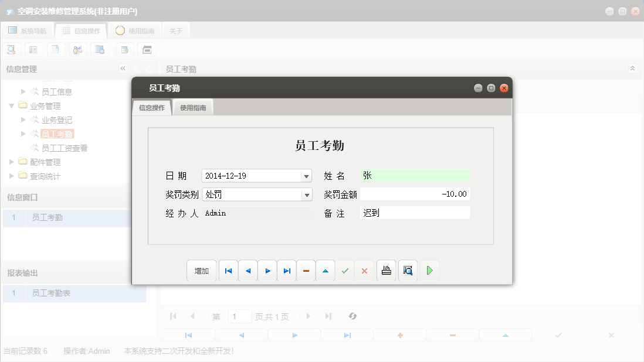Cancel editing with the red X icon
Image resolution: width=644 pixels, height=362 pixels.
[364, 270]
